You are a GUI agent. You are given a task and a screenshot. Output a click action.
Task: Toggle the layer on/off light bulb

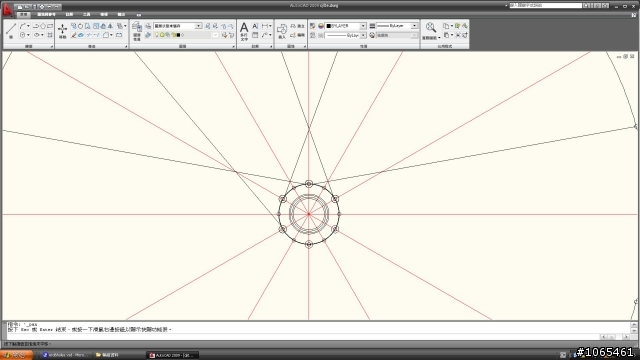[x=157, y=35]
